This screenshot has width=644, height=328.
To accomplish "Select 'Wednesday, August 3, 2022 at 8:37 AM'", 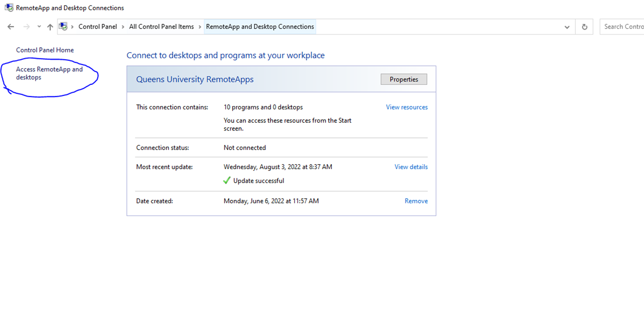I will point(278,167).
